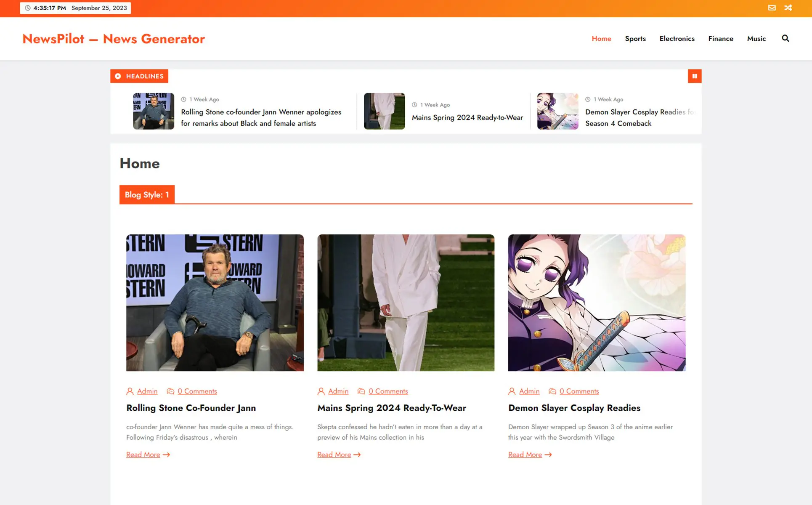Viewport: 812px width, 505px height.
Task: Click the Swordsmith Village excerpt text
Action: click(590, 432)
